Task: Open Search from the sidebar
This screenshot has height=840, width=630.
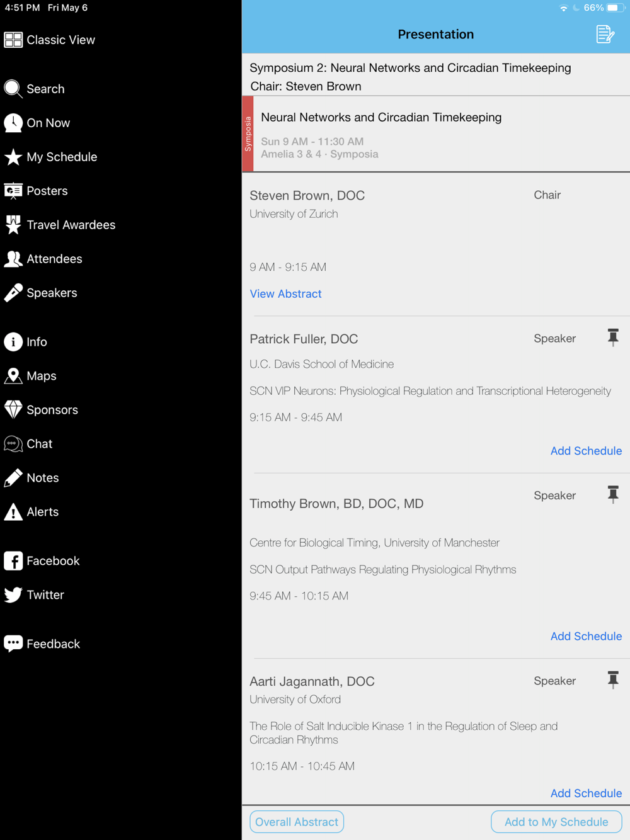Action: (35, 89)
